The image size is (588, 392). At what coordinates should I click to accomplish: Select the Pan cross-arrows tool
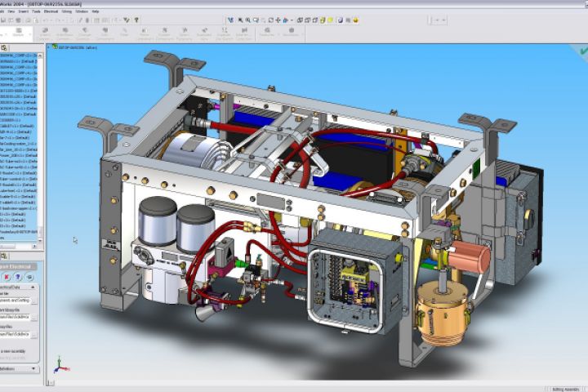tap(278, 20)
